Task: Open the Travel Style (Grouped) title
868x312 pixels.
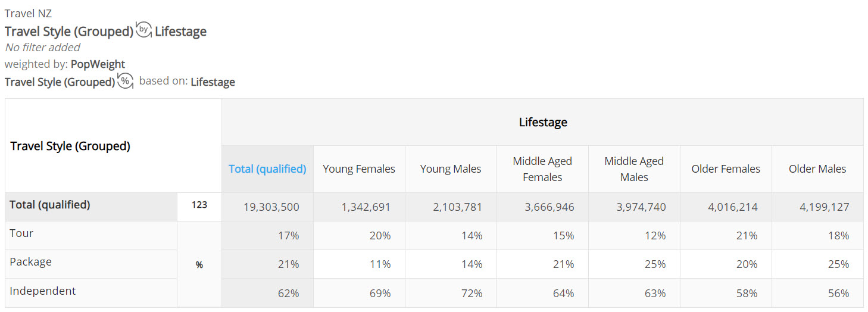Action: tap(69, 32)
